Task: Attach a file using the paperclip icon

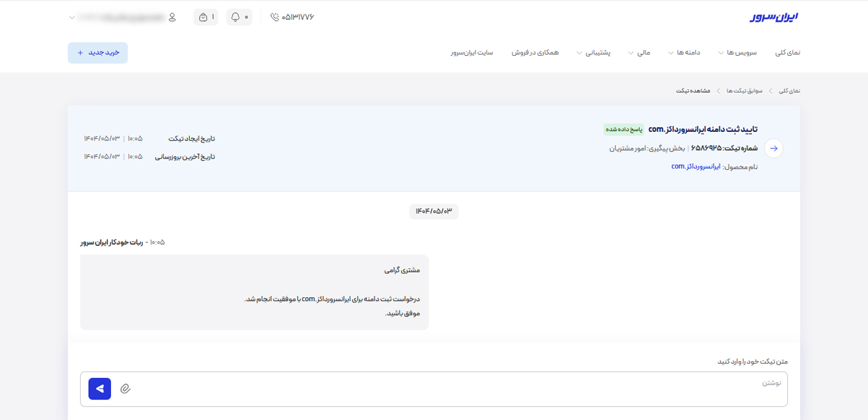Action: [x=126, y=389]
